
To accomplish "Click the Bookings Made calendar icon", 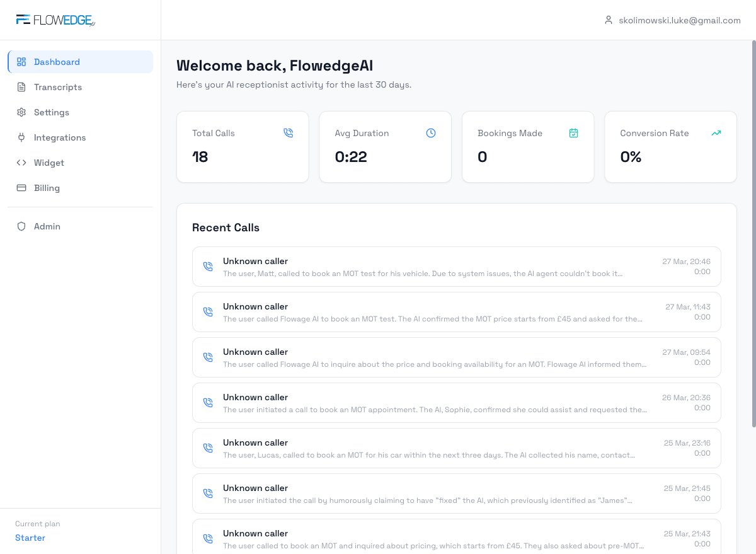I will coord(573,133).
